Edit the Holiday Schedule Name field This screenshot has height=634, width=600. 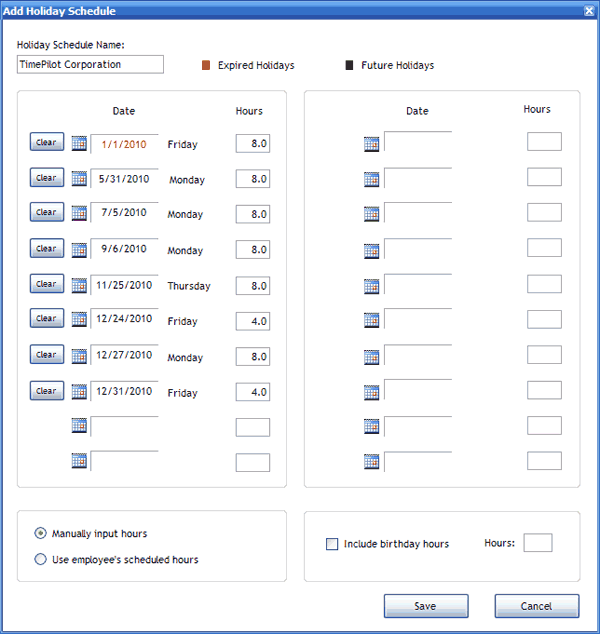(90, 64)
